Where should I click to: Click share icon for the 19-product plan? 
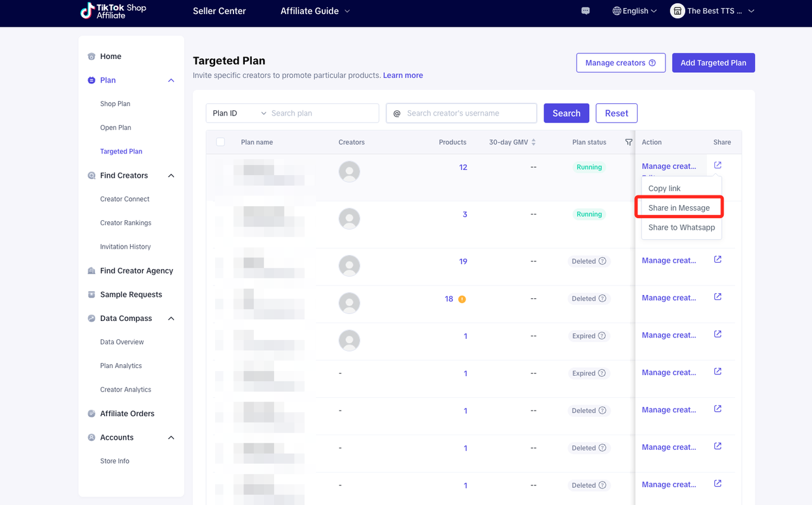click(x=717, y=259)
